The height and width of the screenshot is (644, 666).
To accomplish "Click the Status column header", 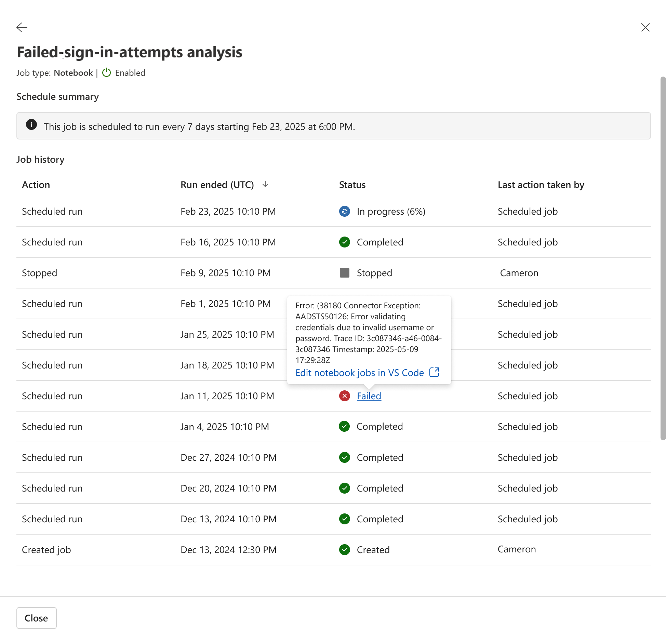I will coord(352,185).
